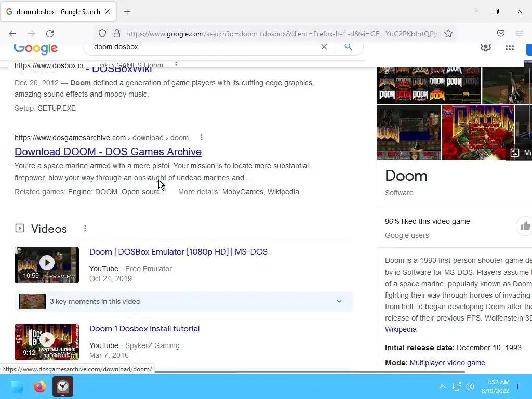532x399 pixels.
Task: Launch Firefox from the taskbar
Action: 39,387
